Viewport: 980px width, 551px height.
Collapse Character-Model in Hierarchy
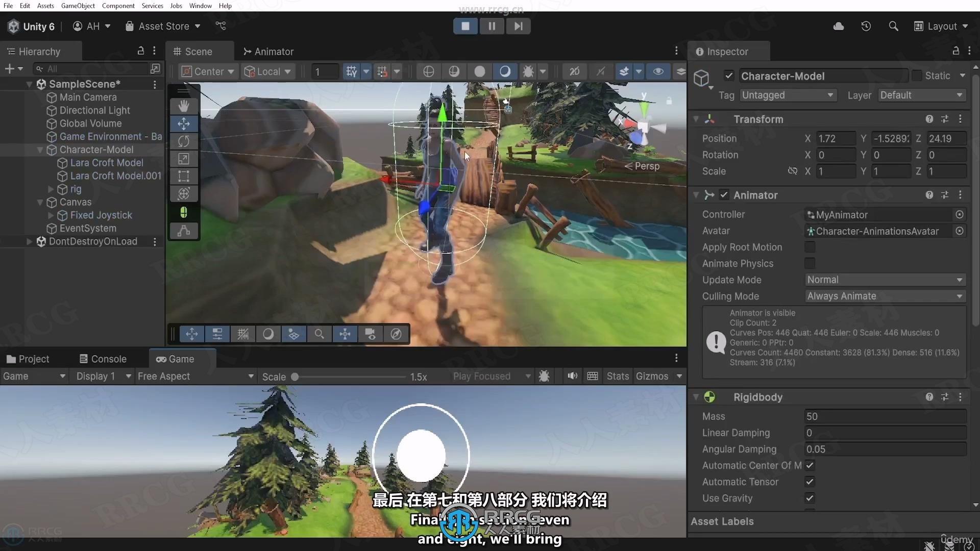(x=40, y=150)
